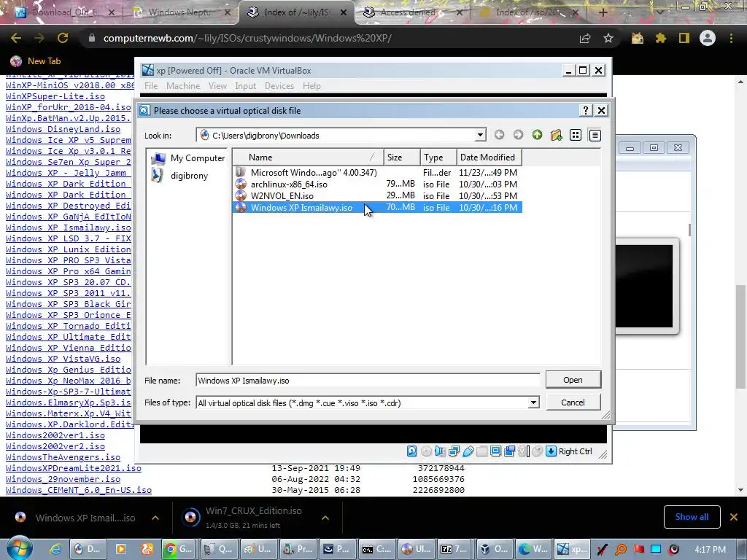This screenshot has height=560, width=747.
Task: Click the Chrome address bar URL
Action: [247, 38]
